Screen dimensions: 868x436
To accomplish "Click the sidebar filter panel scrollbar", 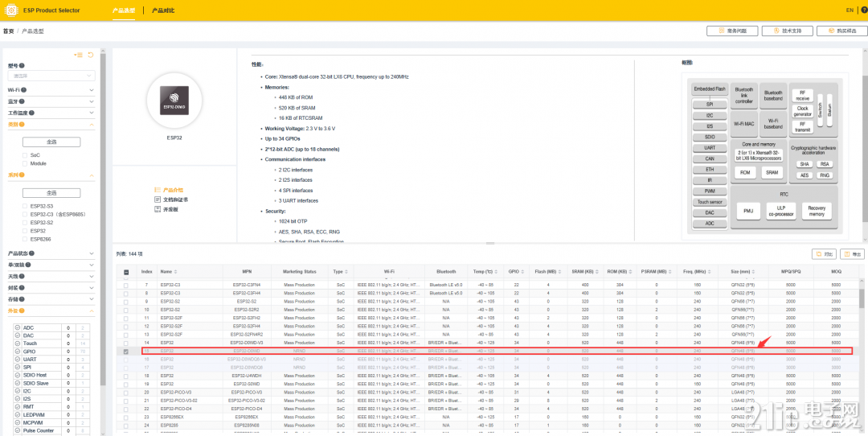I will pyautogui.click(x=103, y=220).
